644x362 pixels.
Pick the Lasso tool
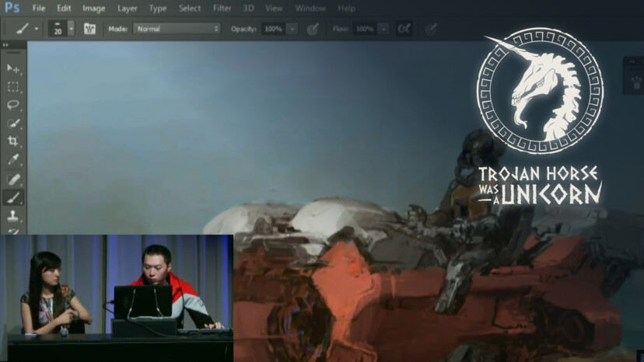tap(13, 105)
